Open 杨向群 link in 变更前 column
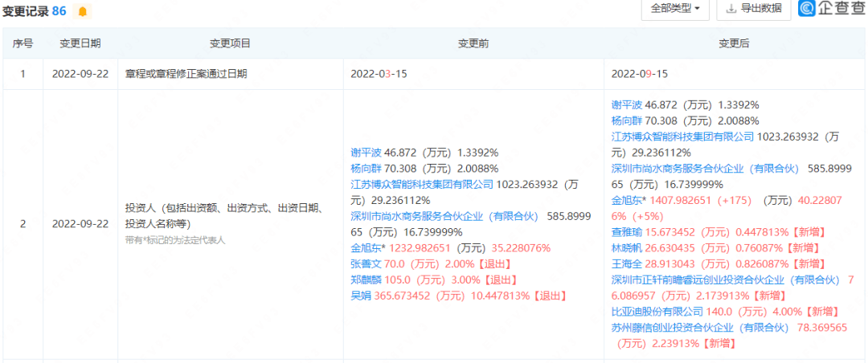Screen dimensions: 868x363 coord(366,168)
